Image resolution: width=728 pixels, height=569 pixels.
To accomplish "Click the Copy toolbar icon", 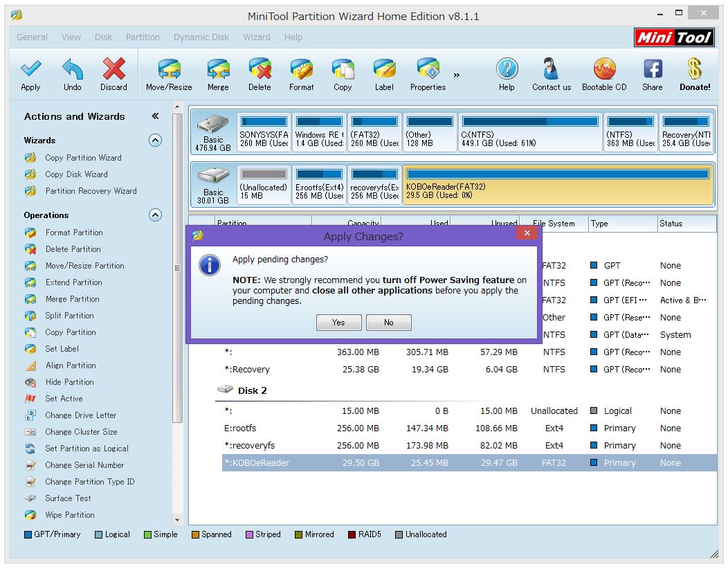I will click(x=343, y=69).
